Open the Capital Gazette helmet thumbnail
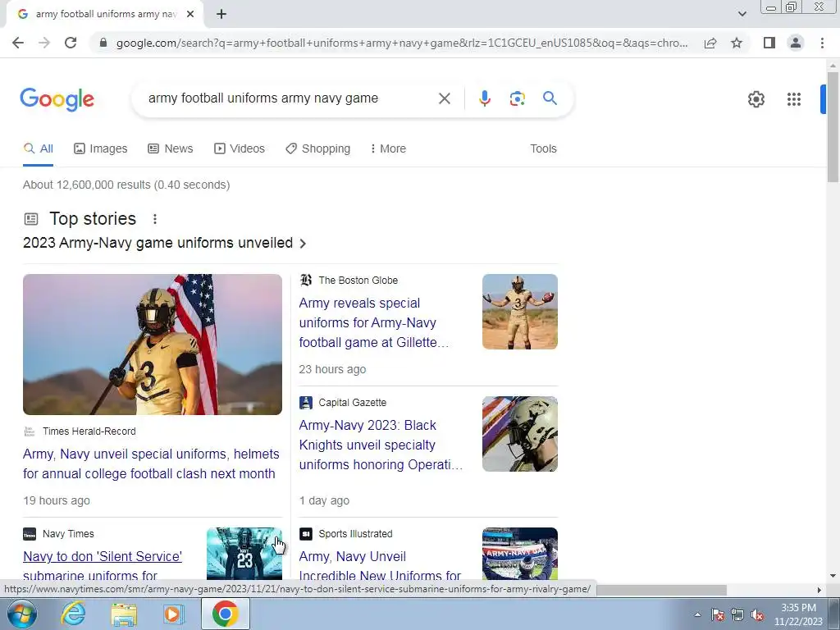Screen dimensions: 840x630 pos(519,434)
